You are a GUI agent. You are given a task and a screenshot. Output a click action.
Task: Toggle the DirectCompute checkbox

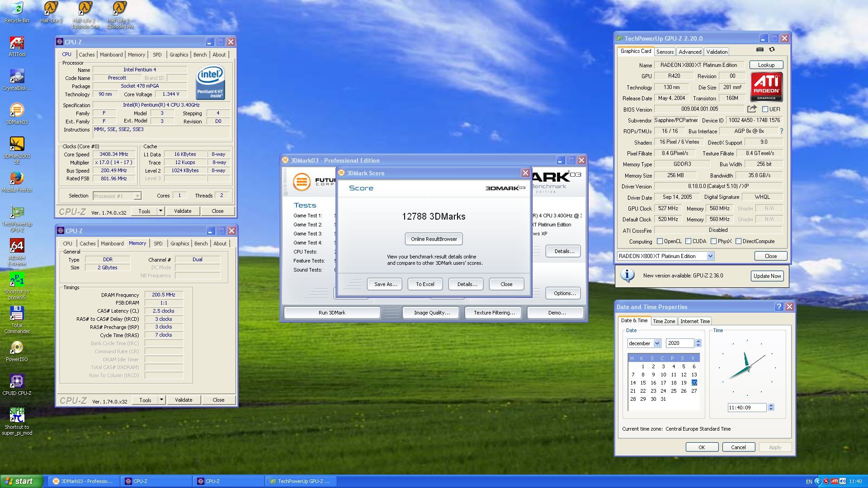click(x=738, y=241)
